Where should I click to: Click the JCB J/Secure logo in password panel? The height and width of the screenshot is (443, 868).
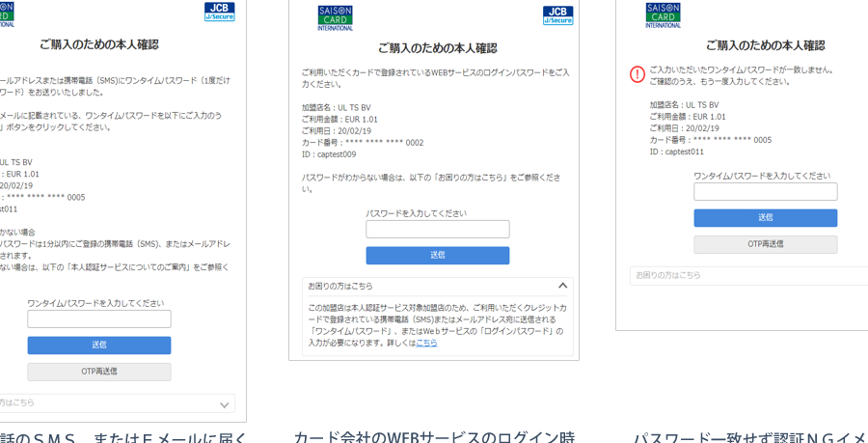557,15
